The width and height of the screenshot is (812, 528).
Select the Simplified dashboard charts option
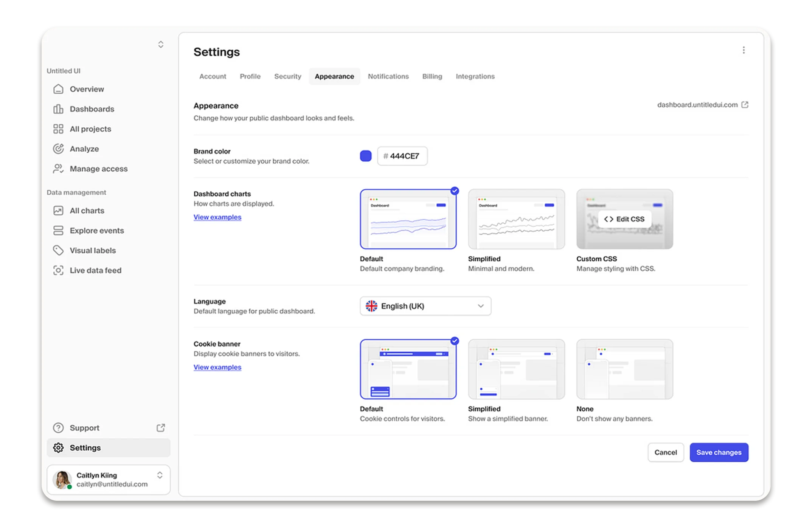(516, 218)
